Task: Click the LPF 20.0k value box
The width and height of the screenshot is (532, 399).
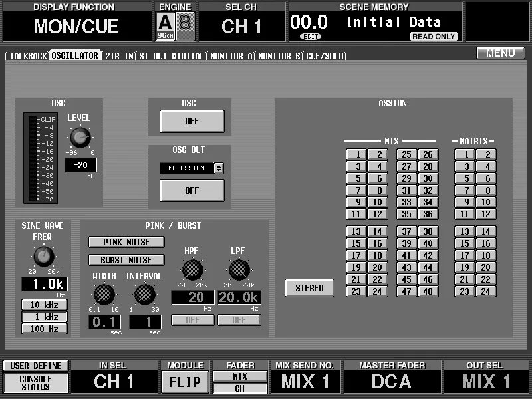Action: click(239, 297)
